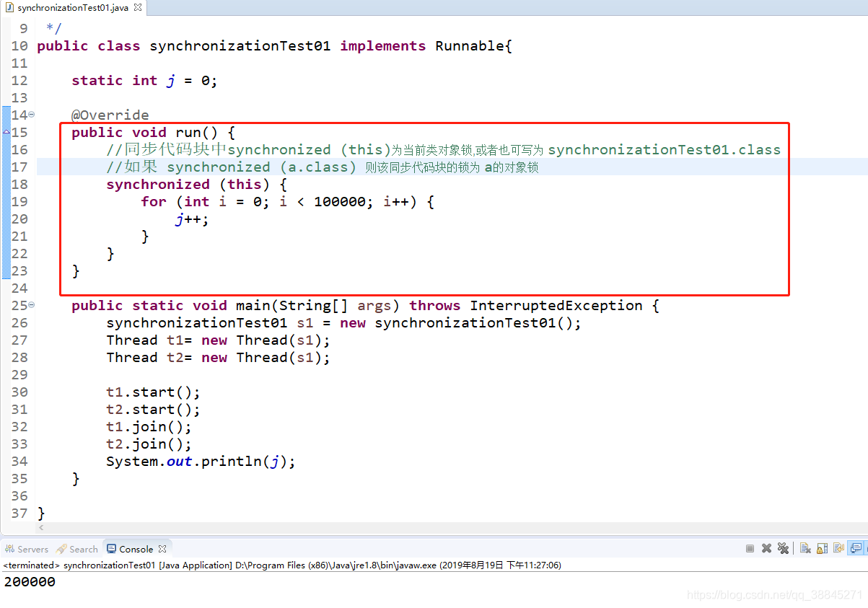Click 't2.start();' on line 31

pyautogui.click(x=153, y=410)
